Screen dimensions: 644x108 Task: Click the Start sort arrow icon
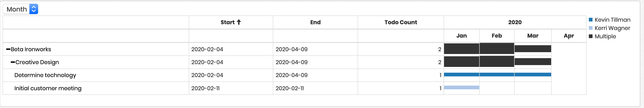click(x=239, y=22)
